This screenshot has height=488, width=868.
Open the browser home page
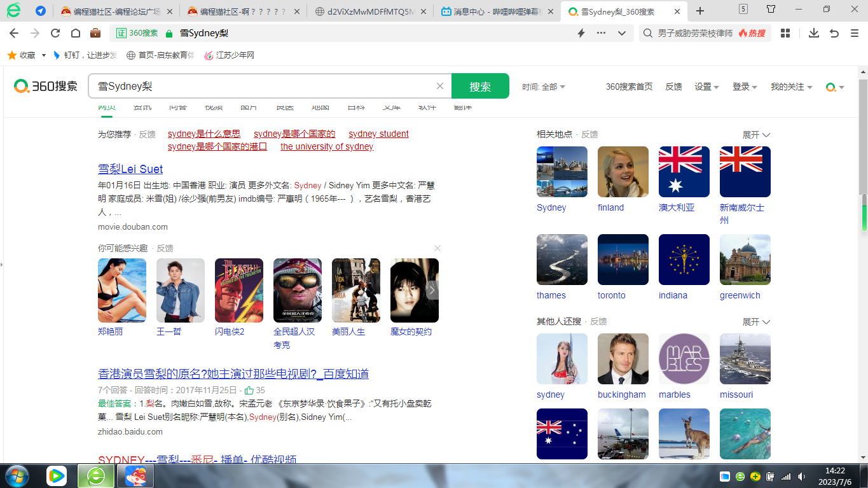[x=75, y=33]
